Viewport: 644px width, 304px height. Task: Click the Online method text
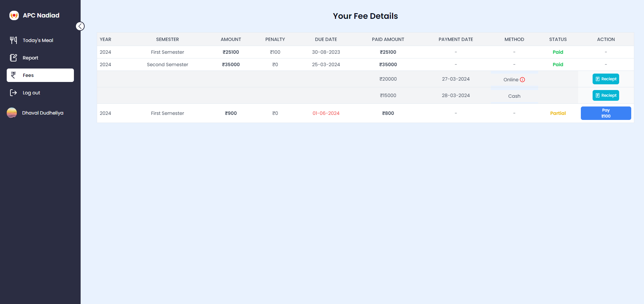(x=511, y=80)
